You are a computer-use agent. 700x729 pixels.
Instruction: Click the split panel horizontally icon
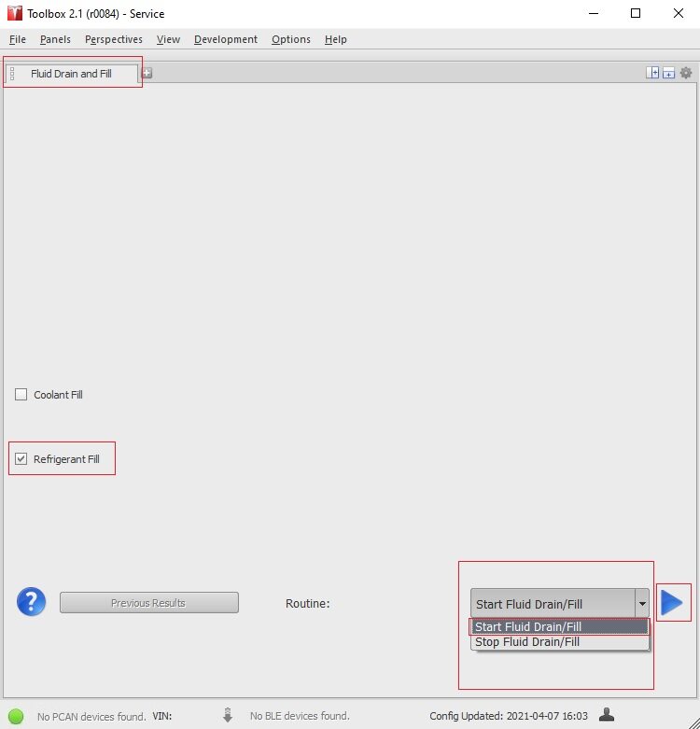coord(668,73)
